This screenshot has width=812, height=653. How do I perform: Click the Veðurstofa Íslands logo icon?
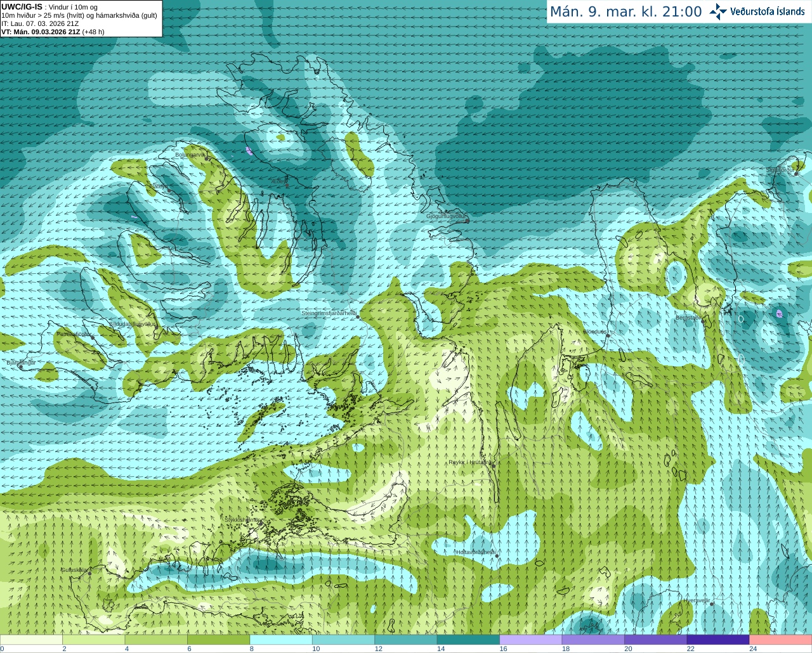tap(717, 11)
